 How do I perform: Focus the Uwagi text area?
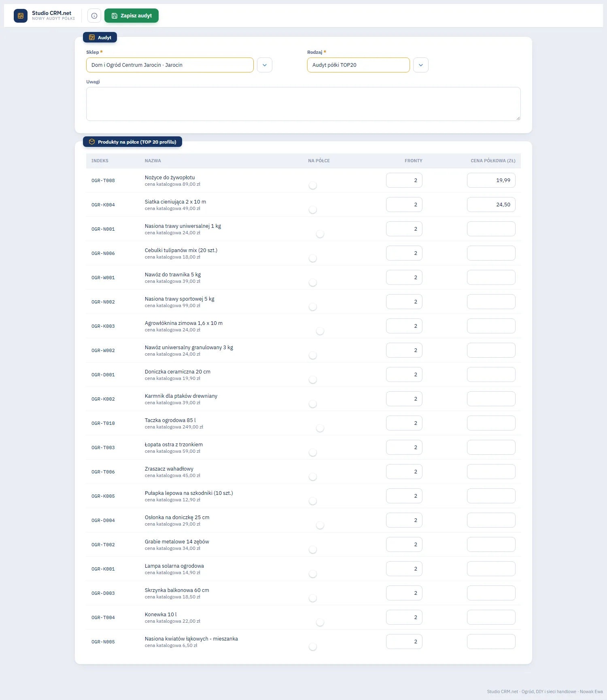tap(303, 104)
